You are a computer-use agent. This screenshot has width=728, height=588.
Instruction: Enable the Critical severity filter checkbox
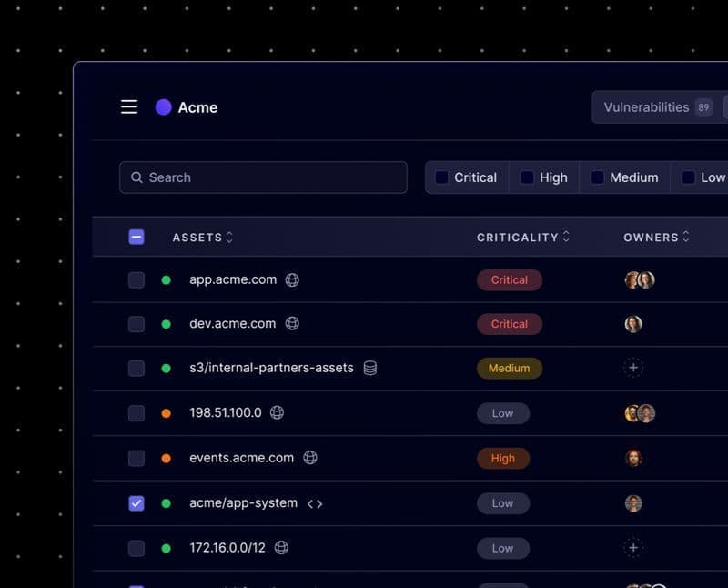click(442, 177)
